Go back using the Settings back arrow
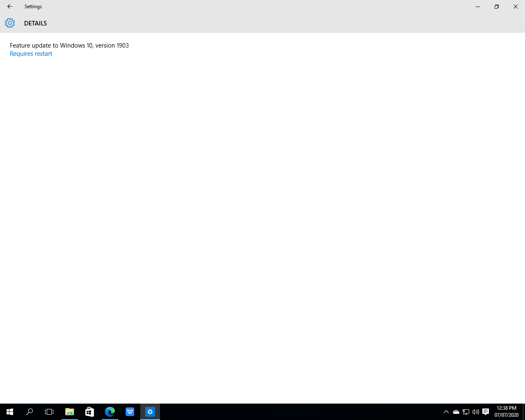The width and height of the screenshot is (525, 420). (10, 7)
